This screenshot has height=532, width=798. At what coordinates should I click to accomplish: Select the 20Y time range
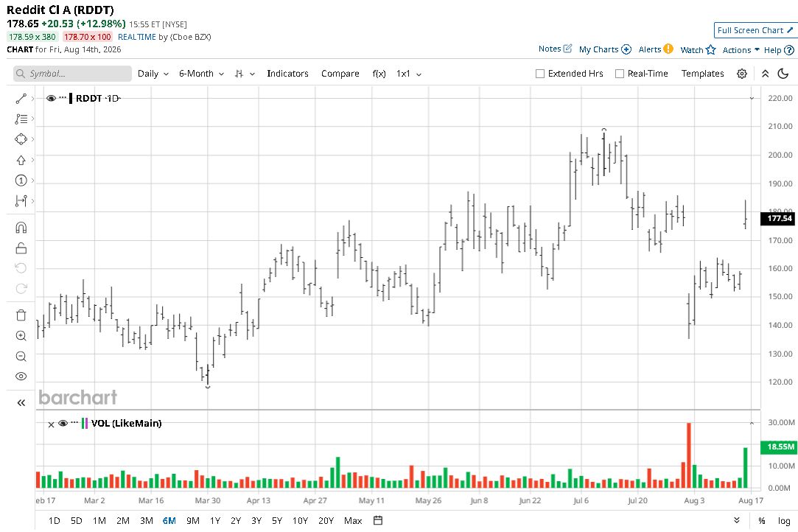tap(326, 521)
